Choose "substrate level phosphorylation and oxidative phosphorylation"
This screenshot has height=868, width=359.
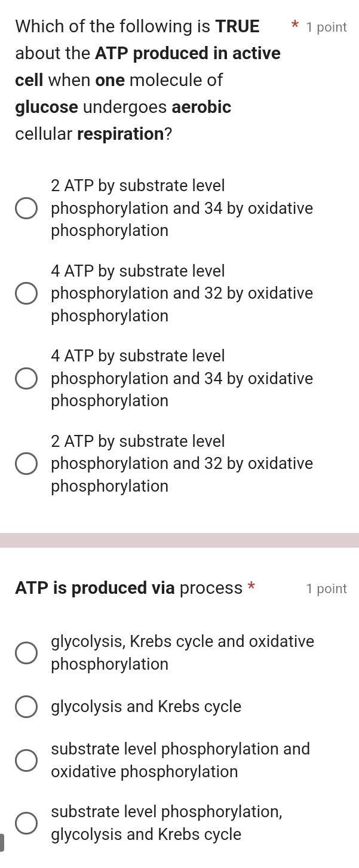[x=26, y=760]
